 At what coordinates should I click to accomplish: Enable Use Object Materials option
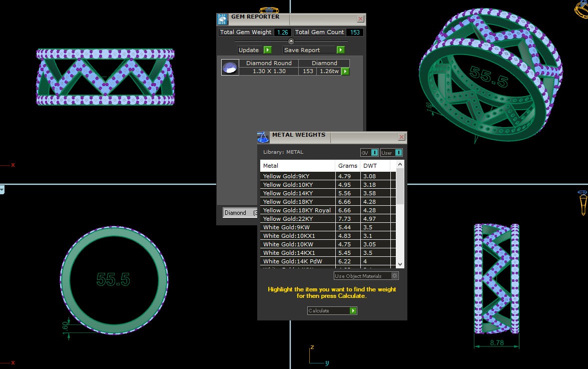395,276
